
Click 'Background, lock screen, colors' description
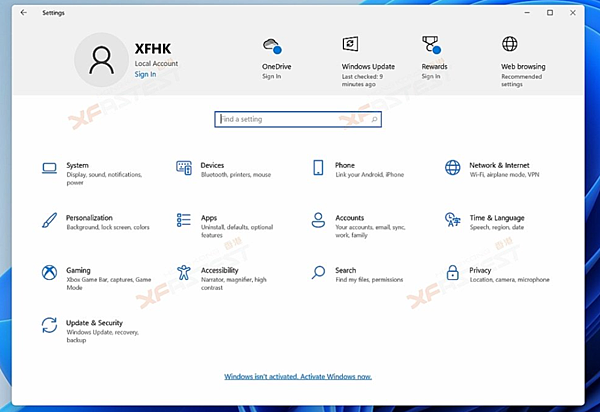(x=108, y=227)
